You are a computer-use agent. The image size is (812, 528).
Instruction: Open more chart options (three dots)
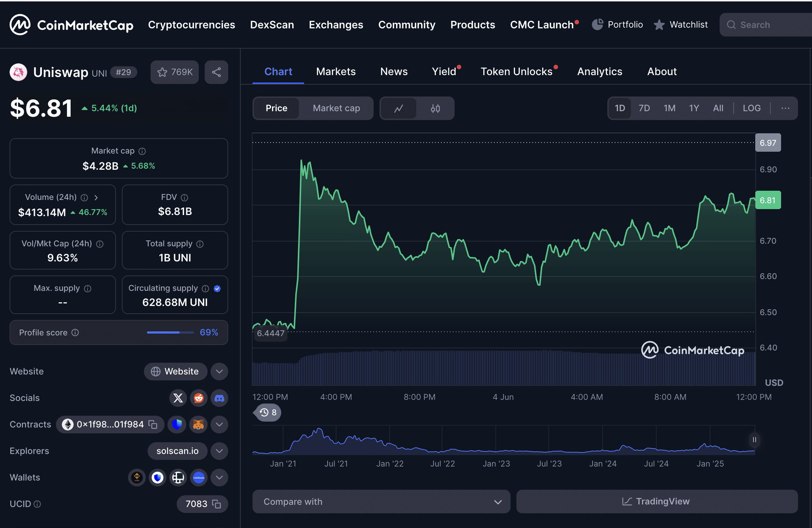(x=785, y=108)
